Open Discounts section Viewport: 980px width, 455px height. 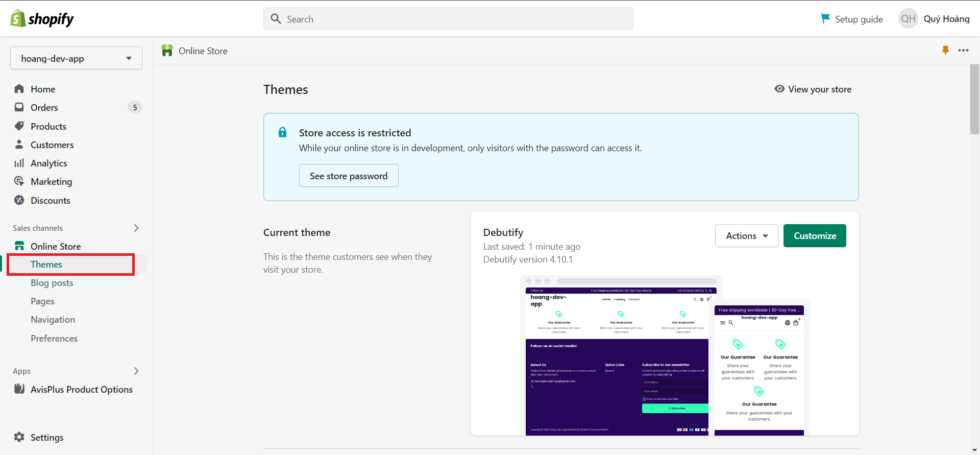pos(51,200)
